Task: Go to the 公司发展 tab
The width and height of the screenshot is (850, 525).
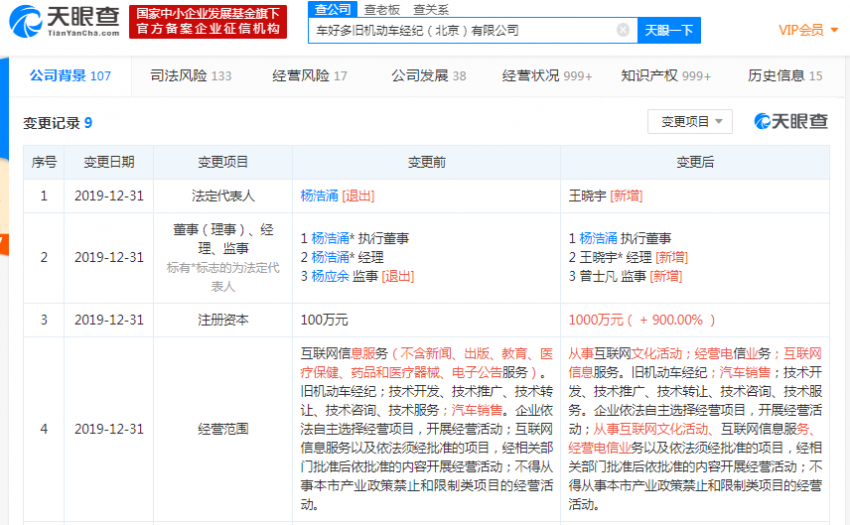Action: point(428,76)
